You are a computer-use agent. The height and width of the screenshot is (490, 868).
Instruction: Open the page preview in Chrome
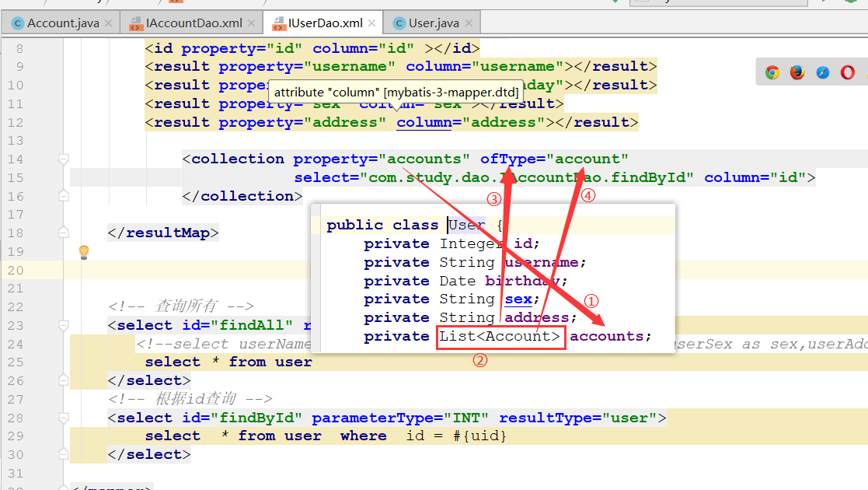(x=772, y=72)
